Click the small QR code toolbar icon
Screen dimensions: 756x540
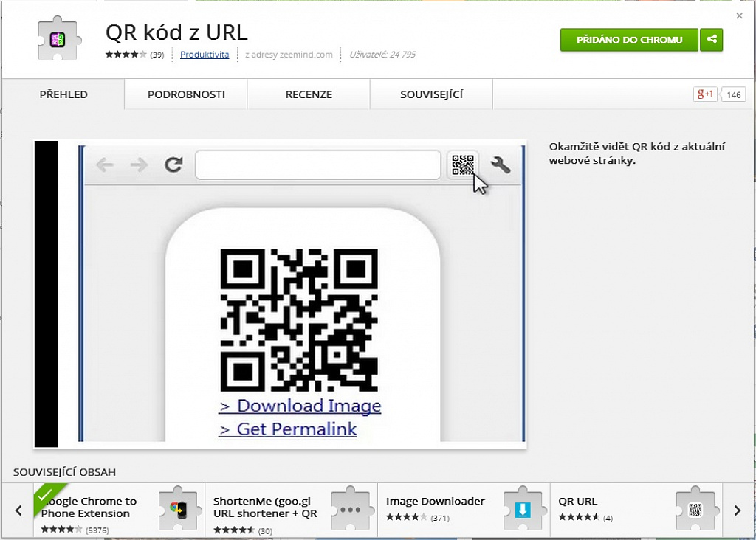463,165
